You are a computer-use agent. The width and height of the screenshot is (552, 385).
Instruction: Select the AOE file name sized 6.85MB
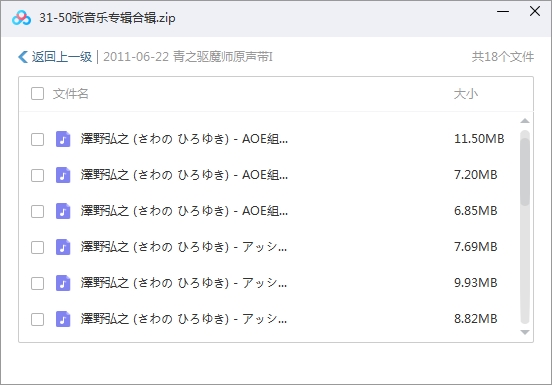tap(184, 211)
